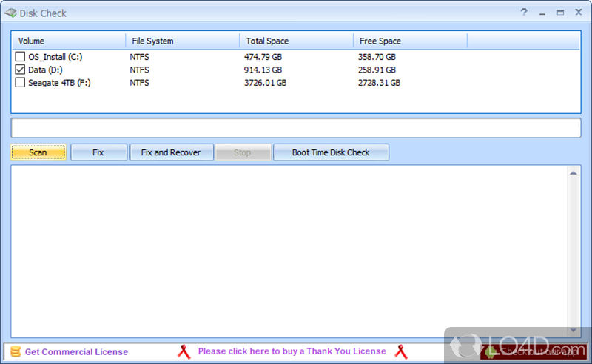Open the Get Commercial License link
The image size is (592, 364).
click(76, 352)
